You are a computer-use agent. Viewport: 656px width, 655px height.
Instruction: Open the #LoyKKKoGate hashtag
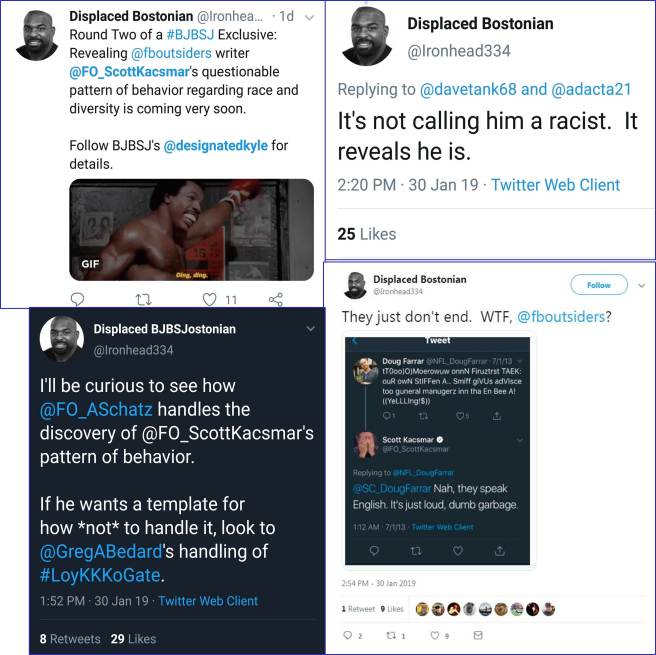[100, 575]
